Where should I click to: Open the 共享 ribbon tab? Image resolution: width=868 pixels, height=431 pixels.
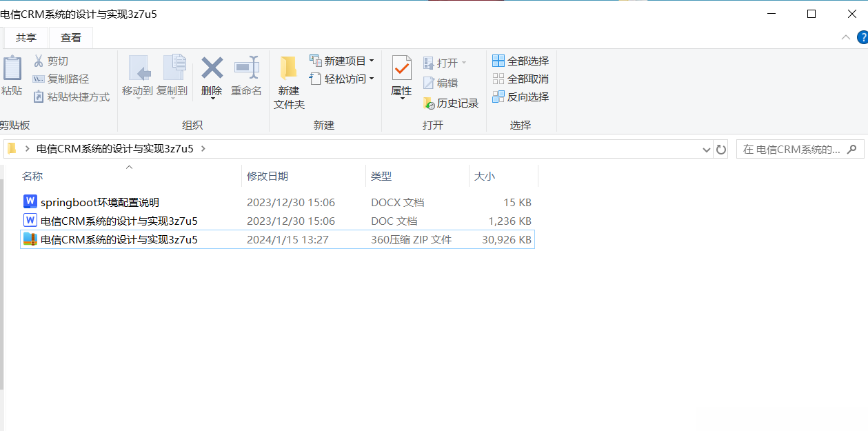click(26, 38)
